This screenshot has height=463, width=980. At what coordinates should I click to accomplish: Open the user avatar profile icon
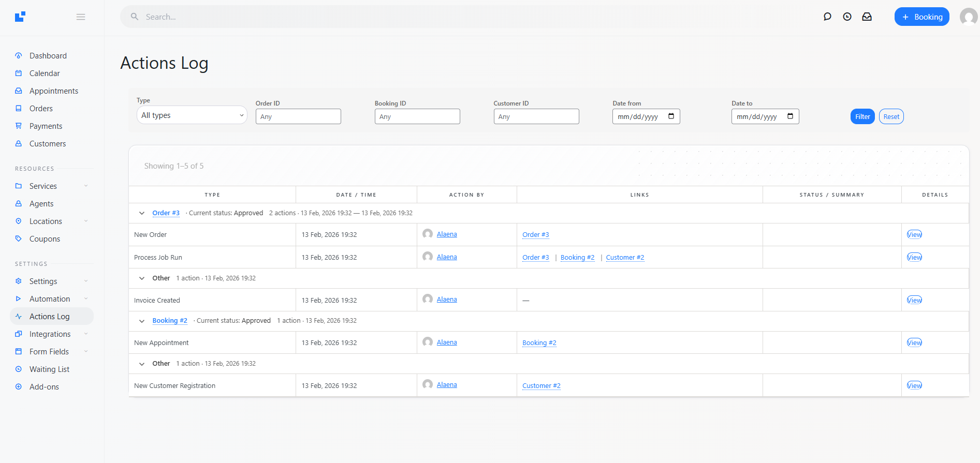click(968, 17)
